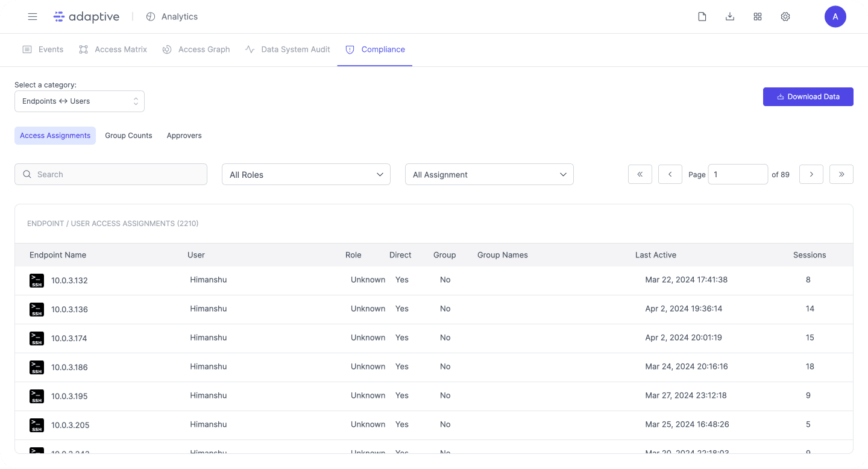Click the page number input field
Image resolution: width=868 pixels, height=469 pixels.
click(738, 174)
